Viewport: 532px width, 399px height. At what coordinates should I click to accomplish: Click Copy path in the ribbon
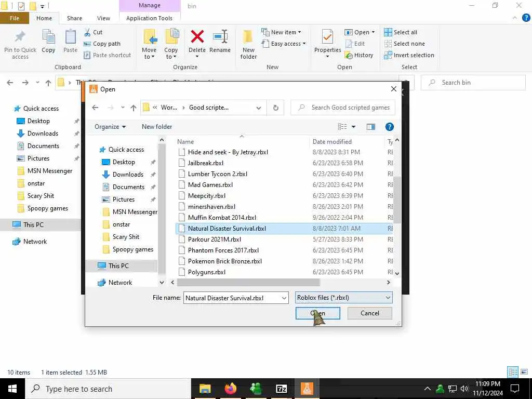click(102, 44)
